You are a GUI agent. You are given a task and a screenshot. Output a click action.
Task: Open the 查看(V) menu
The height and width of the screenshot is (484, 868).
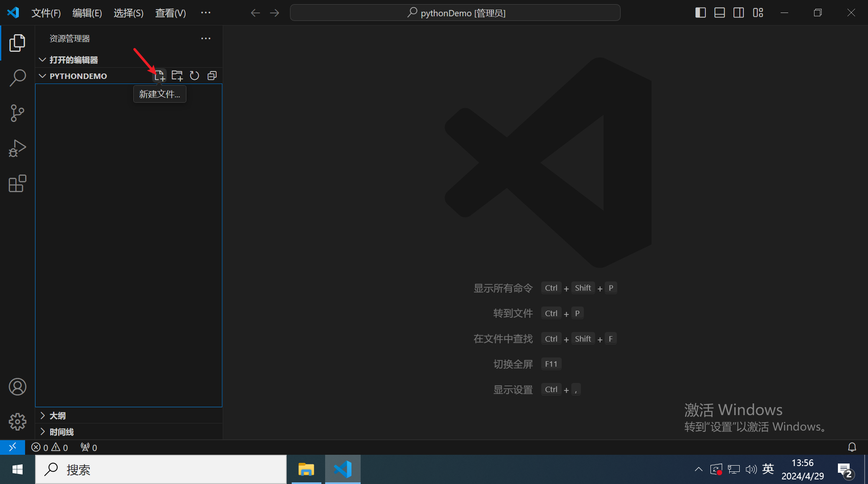click(x=170, y=13)
